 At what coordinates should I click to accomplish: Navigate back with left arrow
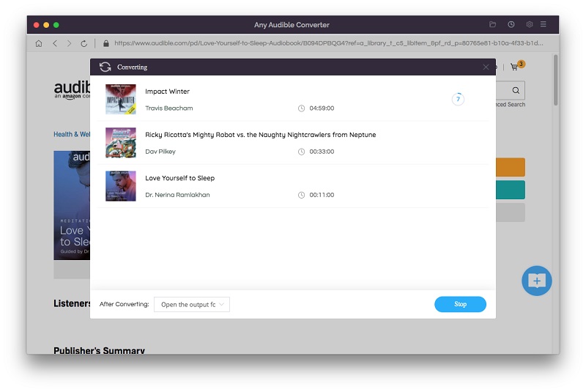tap(55, 43)
